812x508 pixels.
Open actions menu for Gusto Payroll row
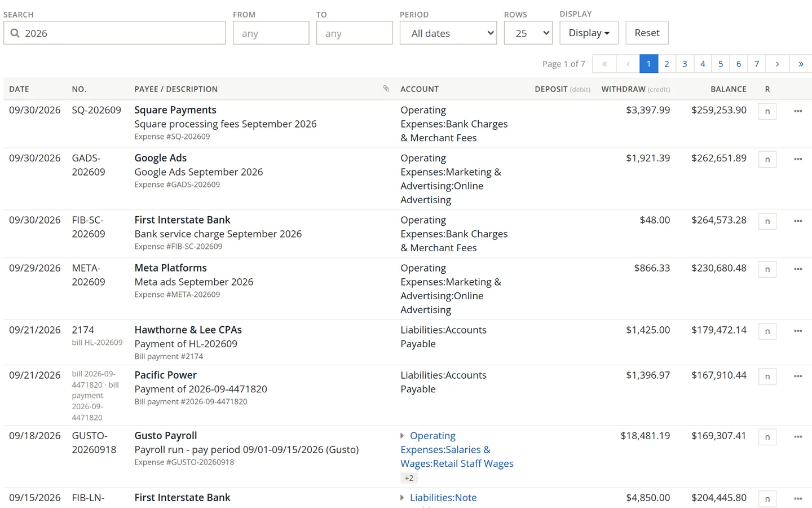point(798,437)
